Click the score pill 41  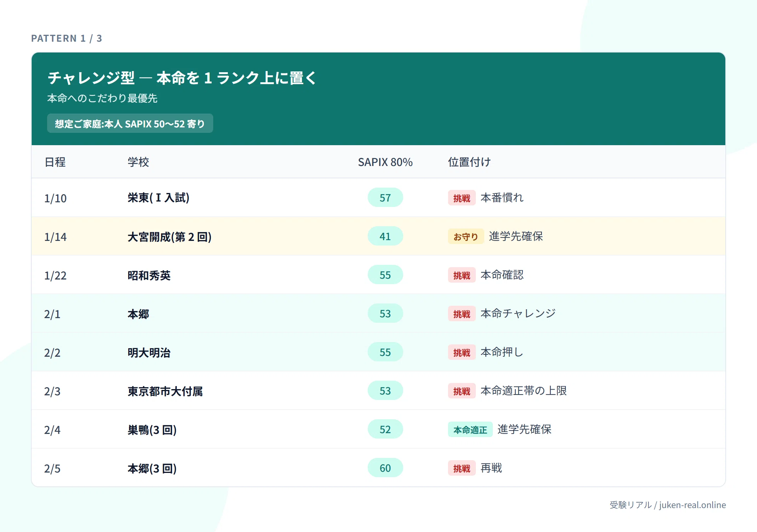point(385,236)
